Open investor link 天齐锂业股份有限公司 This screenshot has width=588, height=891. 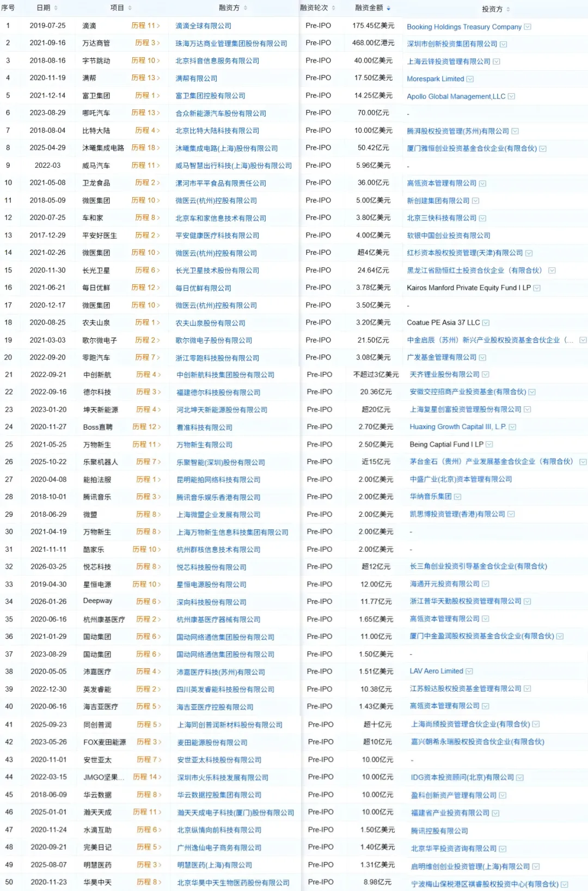(444, 374)
